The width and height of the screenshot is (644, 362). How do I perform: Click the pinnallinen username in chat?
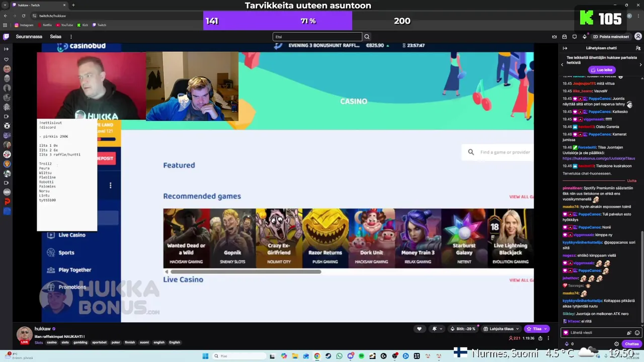572,188
